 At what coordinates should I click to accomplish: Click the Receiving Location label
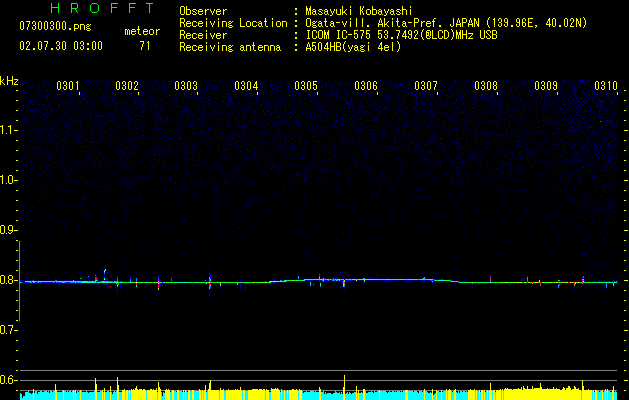tap(233, 24)
